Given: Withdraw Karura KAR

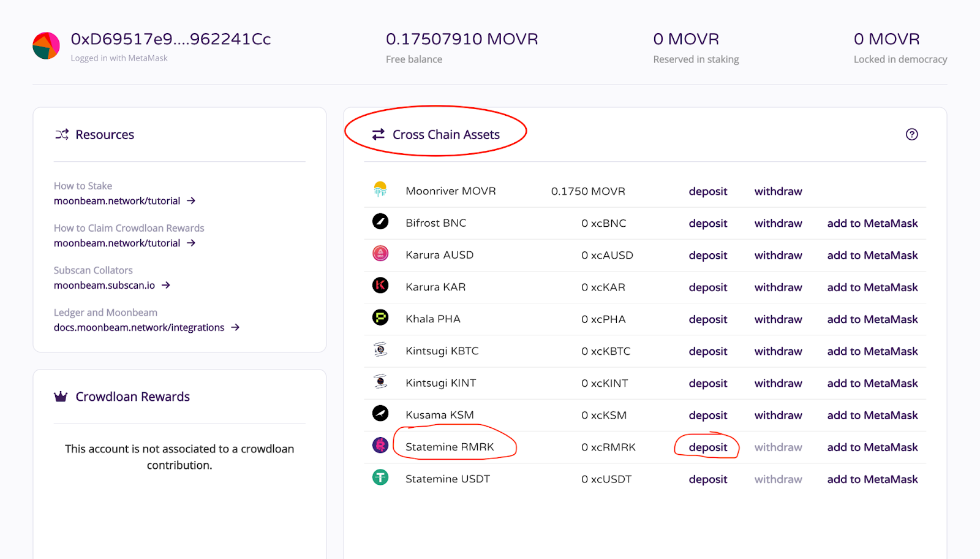Looking at the screenshot, I should 778,287.
